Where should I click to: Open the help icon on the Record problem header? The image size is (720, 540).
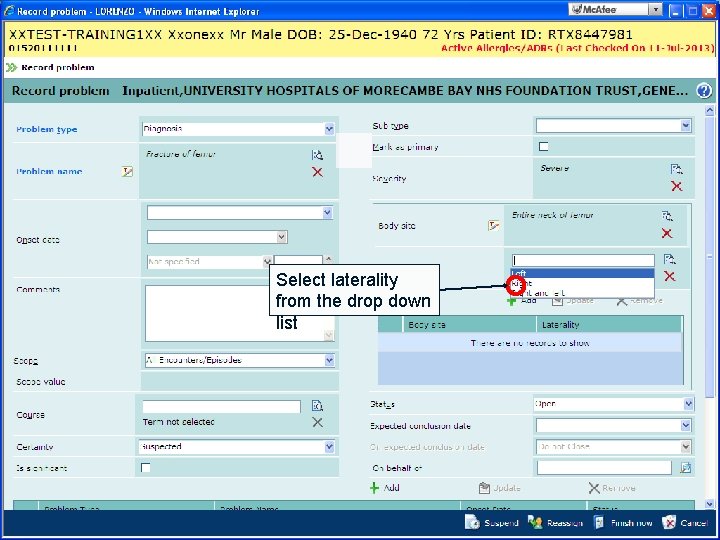[703, 90]
